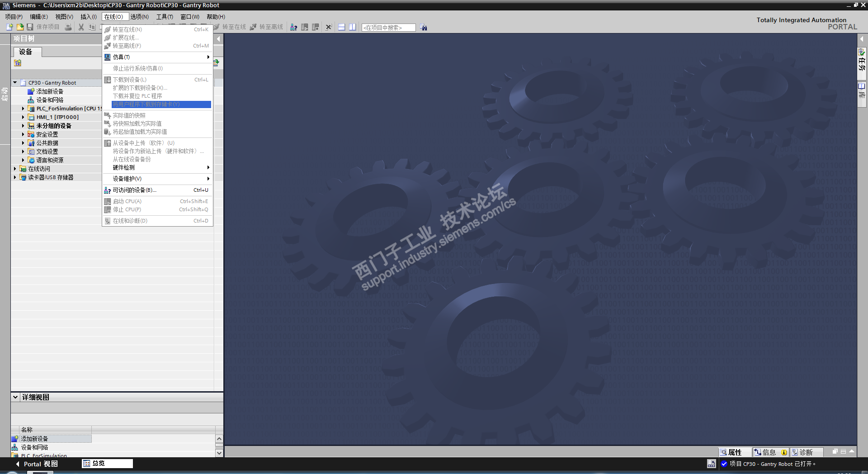Screen dimensions: 868x474
Task: Expand the 未分组的设备 tree node
Action: pos(23,126)
